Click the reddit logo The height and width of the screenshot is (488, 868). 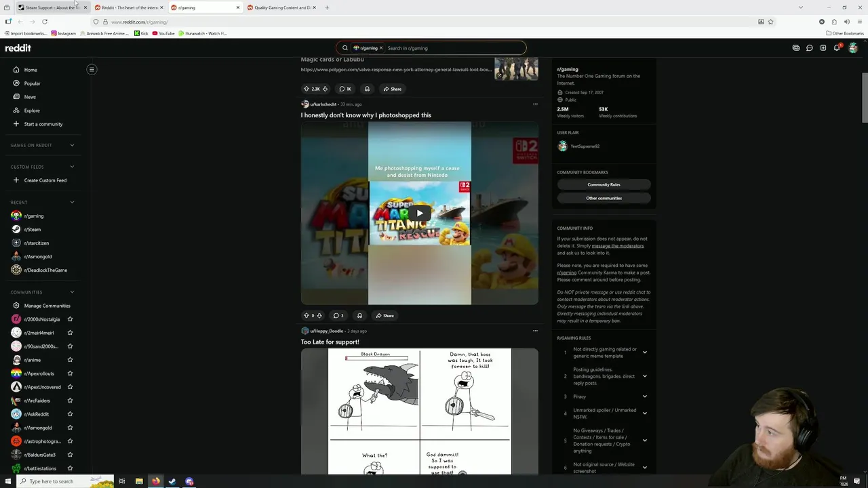[18, 48]
